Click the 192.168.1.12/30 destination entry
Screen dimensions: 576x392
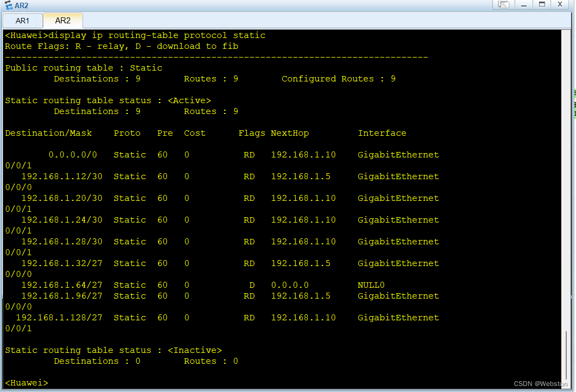coord(62,176)
